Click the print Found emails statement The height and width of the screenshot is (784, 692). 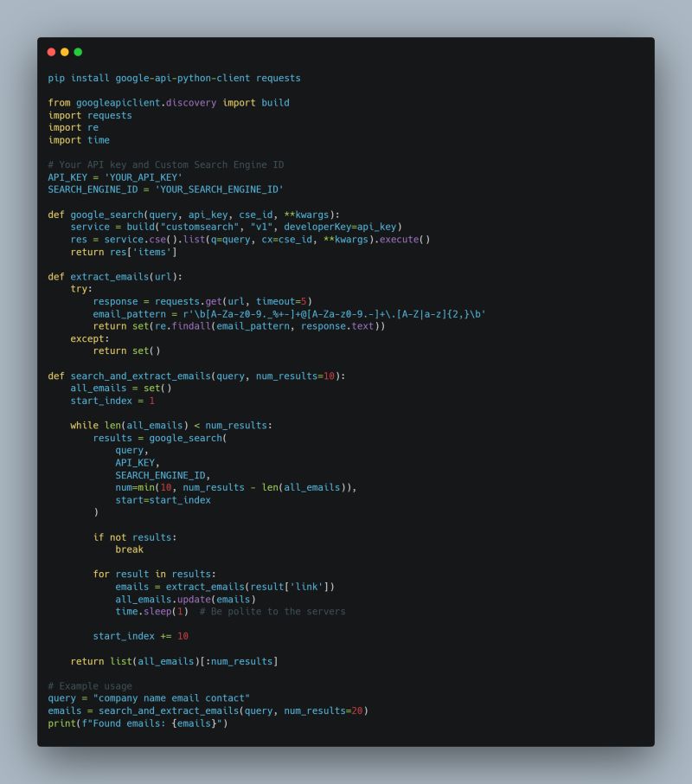tap(138, 723)
